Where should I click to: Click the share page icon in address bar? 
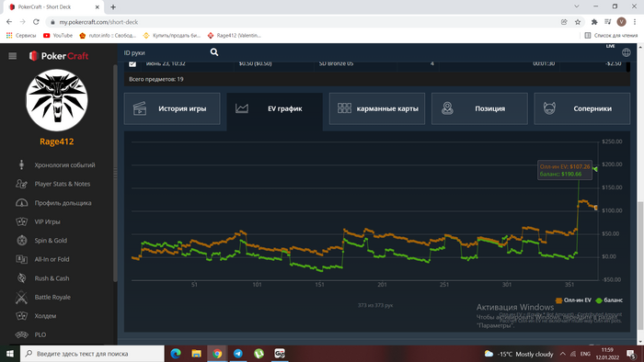pos(564,22)
